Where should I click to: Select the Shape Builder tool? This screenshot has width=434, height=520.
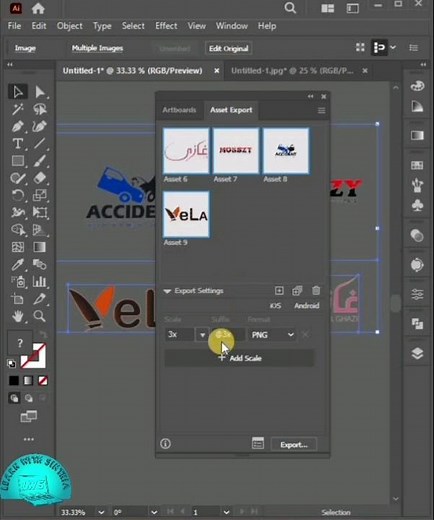(18, 230)
